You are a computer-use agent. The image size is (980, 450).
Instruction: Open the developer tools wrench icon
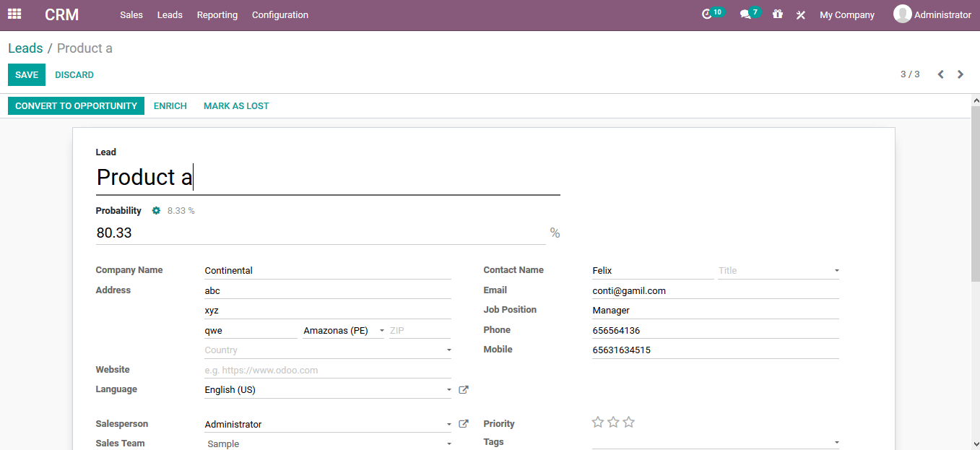point(800,14)
